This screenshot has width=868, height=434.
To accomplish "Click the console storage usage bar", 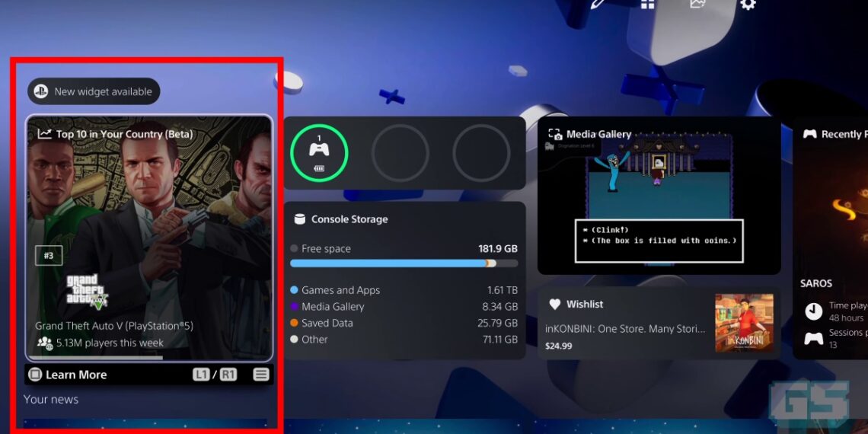I will [x=404, y=263].
